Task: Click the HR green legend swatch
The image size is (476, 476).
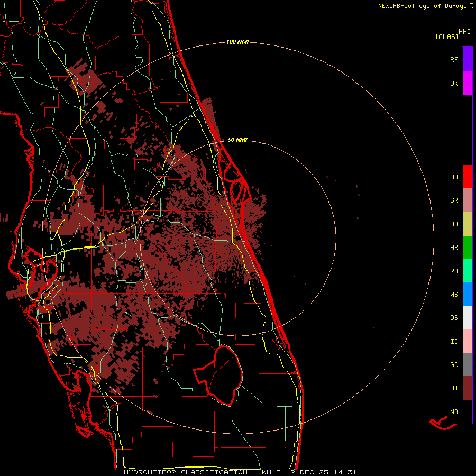Action: (x=467, y=248)
